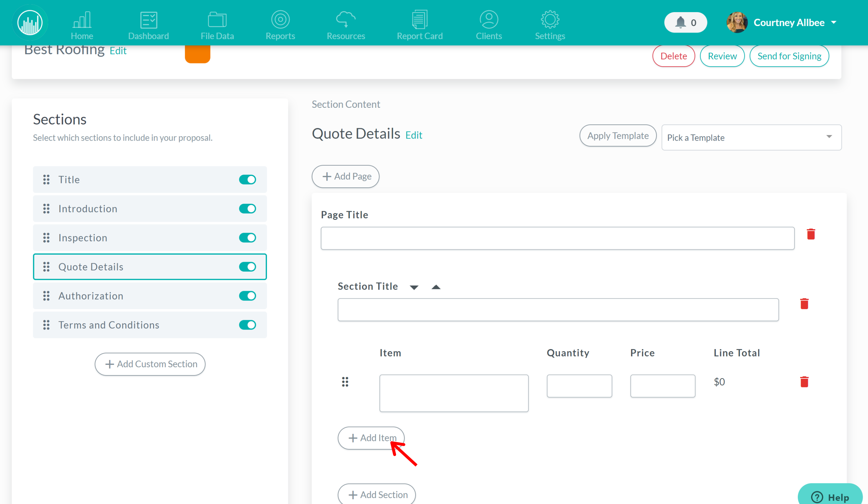
Task: Click the Quote Details Edit link
Action: coord(414,134)
